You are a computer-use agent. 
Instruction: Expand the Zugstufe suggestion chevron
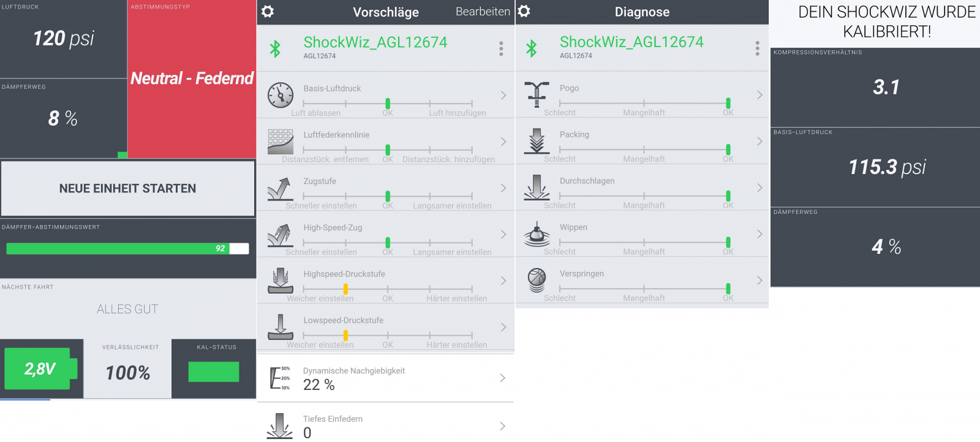click(503, 188)
